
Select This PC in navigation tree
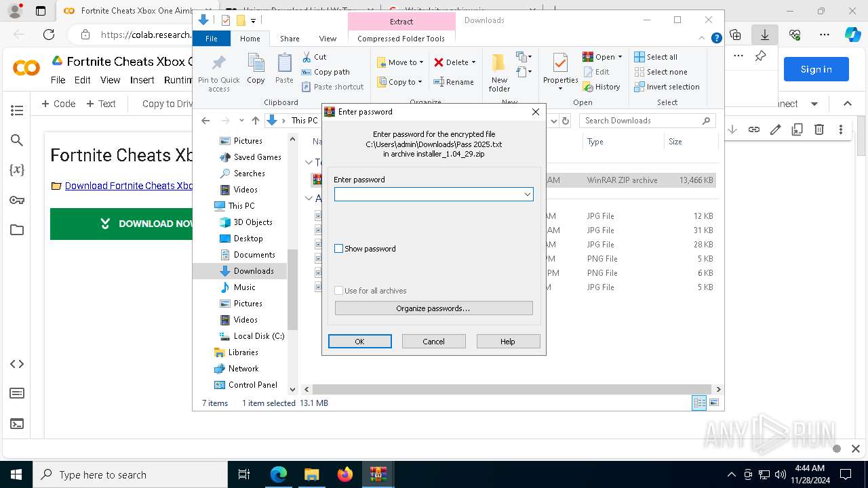point(235,206)
